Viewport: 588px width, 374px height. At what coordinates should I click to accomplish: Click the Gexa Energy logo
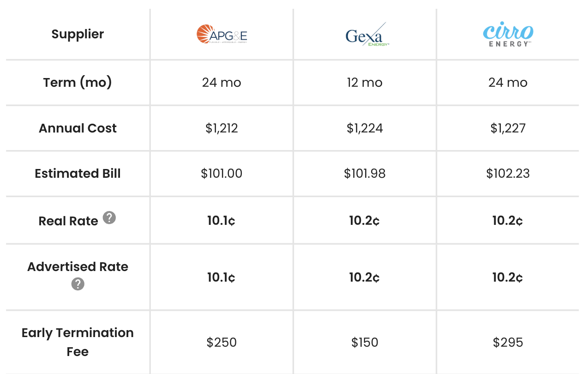coord(367,34)
